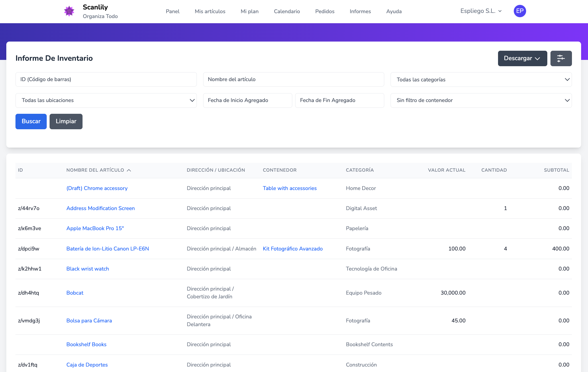Open the filter settings sliders icon

(x=561, y=58)
